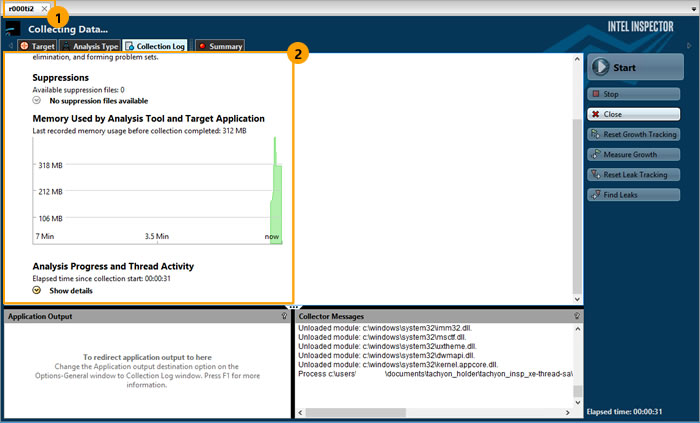Click the collection log scroll down arrow
This screenshot has height=423, width=700.
(x=577, y=299)
